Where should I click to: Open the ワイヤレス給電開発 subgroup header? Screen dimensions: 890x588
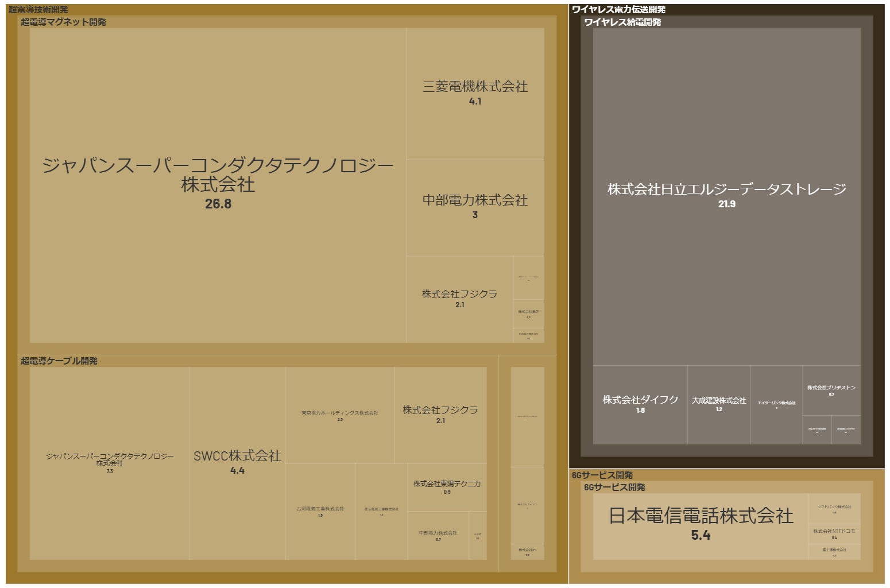[x=622, y=22]
